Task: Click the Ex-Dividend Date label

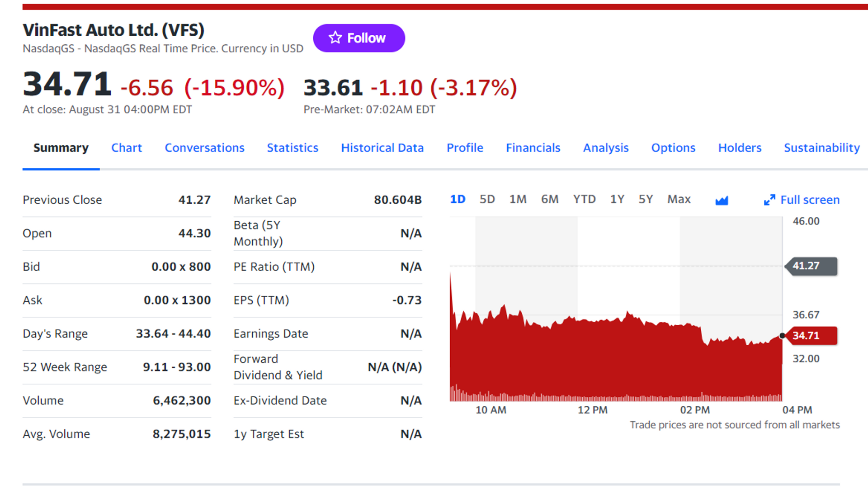Action: click(x=280, y=400)
